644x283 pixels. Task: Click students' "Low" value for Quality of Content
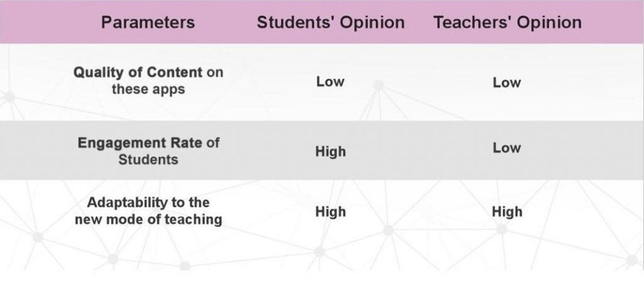coord(330,82)
